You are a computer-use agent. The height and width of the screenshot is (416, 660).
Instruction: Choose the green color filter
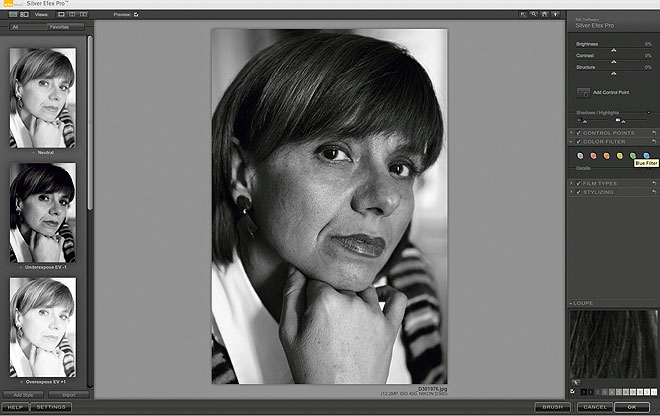(633, 156)
